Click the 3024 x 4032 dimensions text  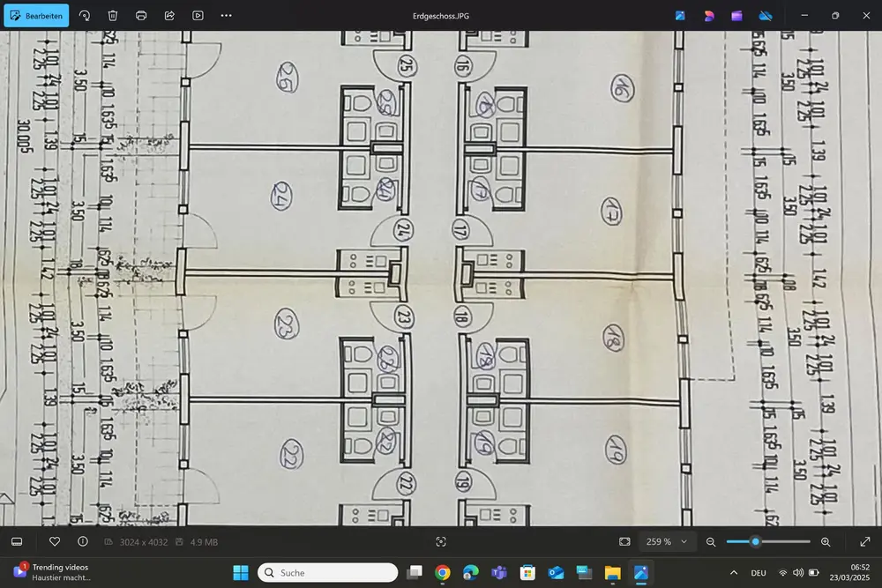tap(144, 542)
